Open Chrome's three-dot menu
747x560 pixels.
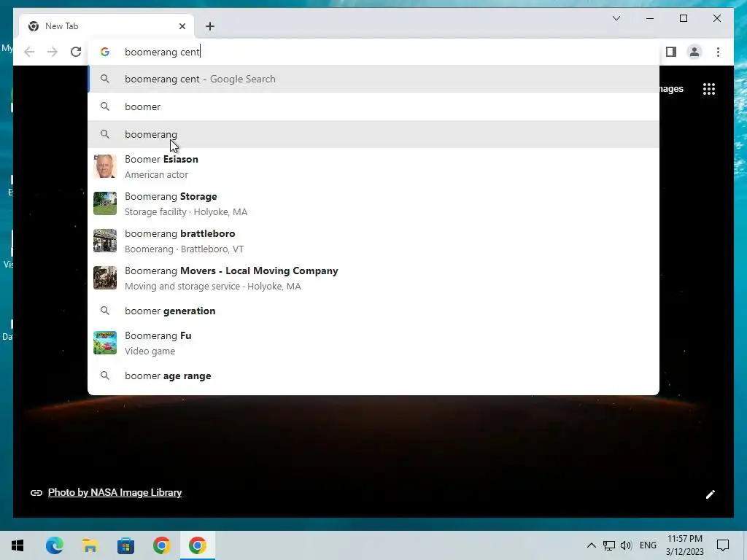point(718,52)
